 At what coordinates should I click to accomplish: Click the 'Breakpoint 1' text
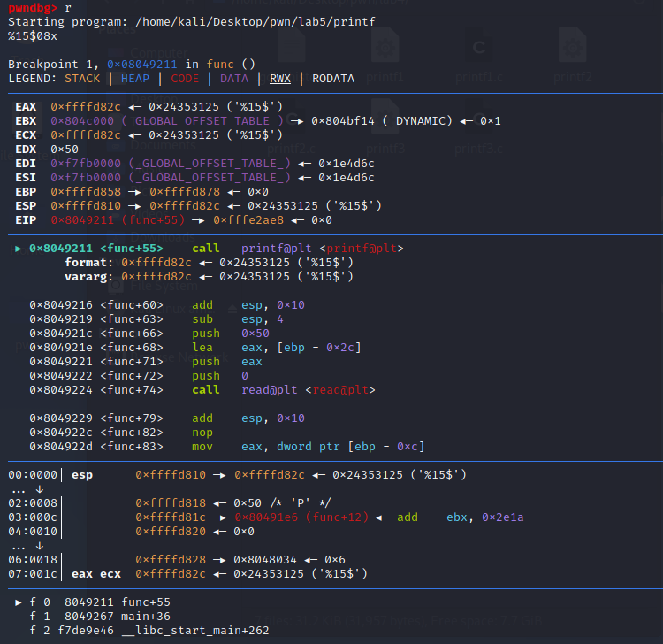tap(54, 65)
